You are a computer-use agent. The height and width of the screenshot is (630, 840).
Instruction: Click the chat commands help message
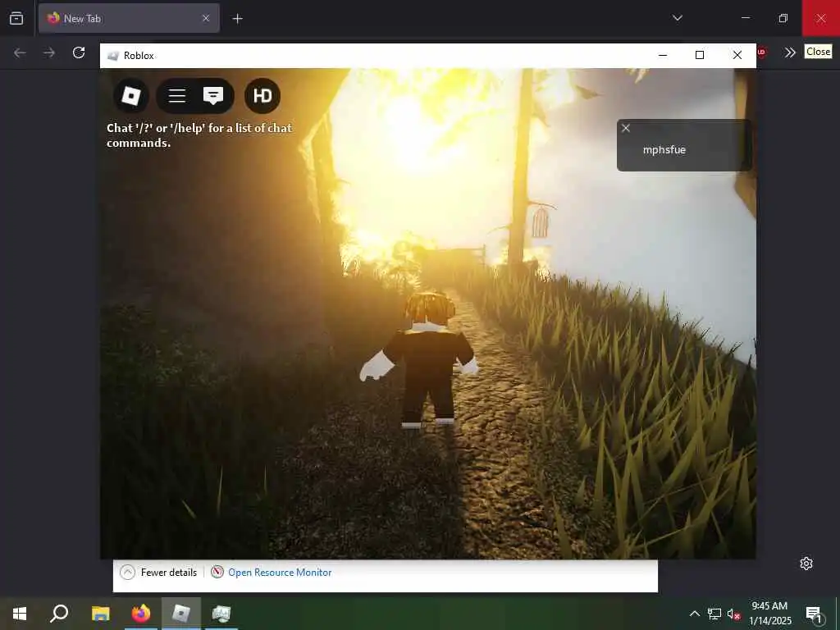point(199,135)
